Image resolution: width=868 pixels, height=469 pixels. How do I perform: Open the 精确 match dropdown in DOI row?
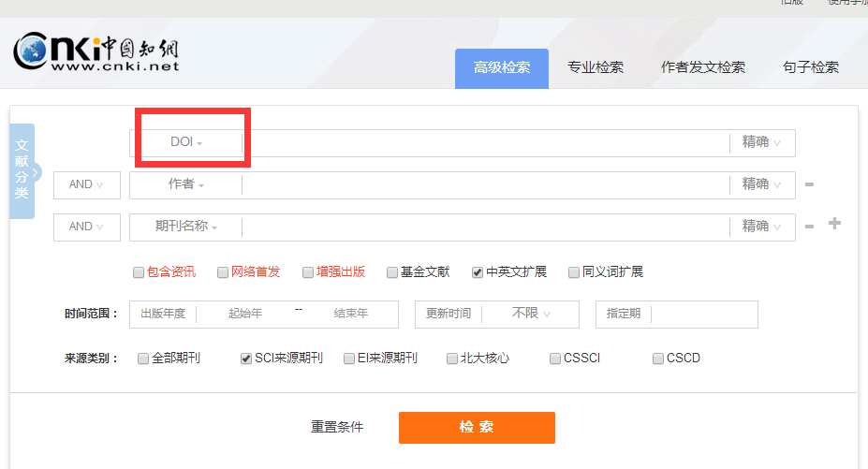pos(762,142)
